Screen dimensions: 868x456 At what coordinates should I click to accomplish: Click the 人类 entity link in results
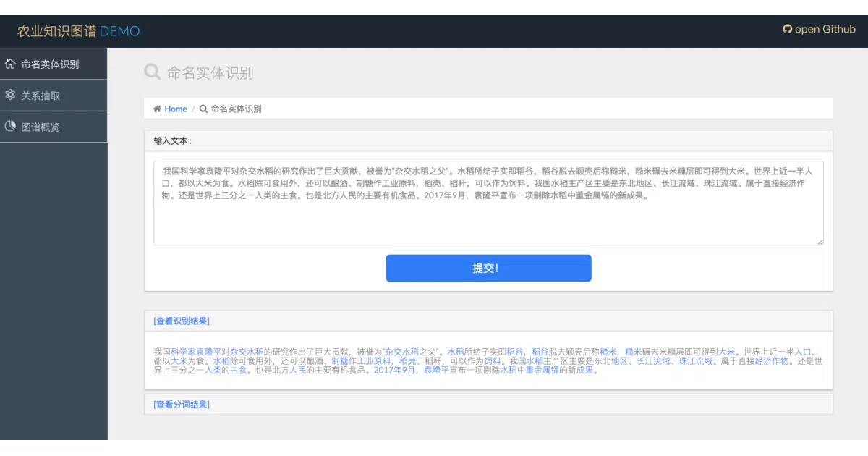click(x=213, y=370)
